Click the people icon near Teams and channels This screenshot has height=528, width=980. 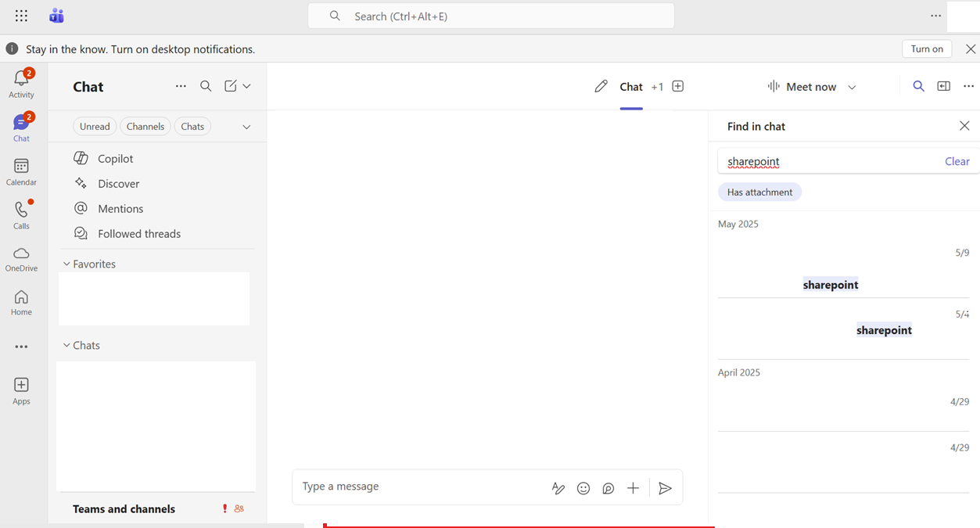(x=239, y=508)
